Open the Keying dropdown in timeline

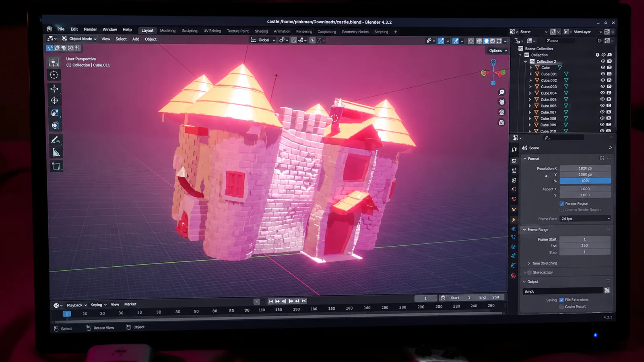(98, 305)
